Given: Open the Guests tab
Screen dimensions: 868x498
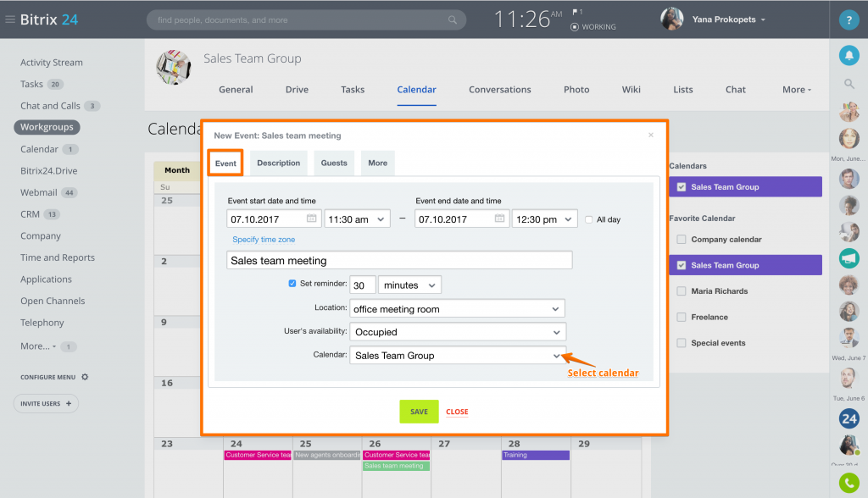Looking at the screenshot, I should [x=334, y=163].
